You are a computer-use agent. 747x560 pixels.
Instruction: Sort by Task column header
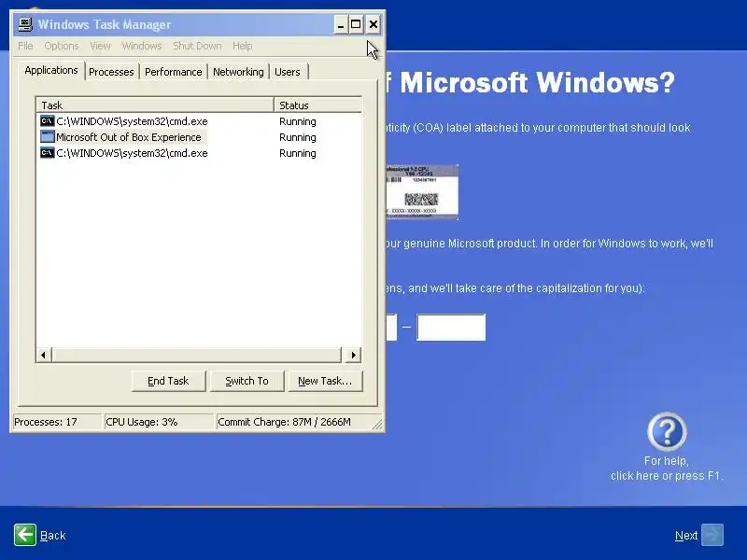[155, 105]
